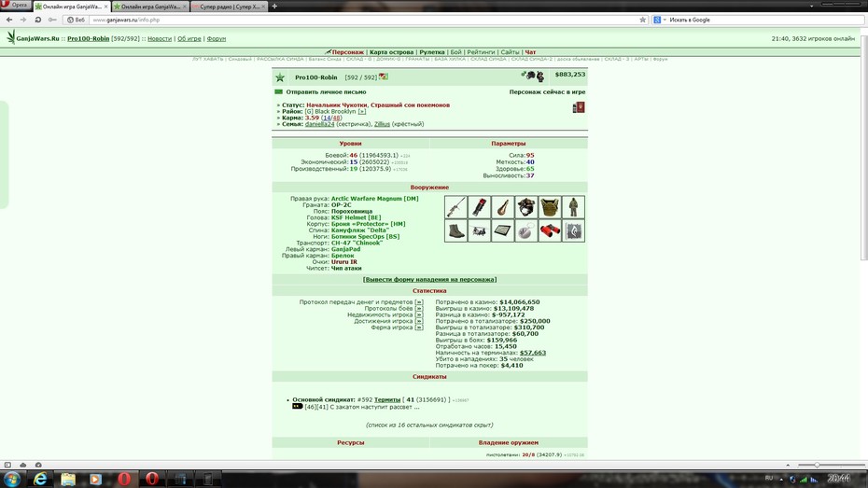Open the Arctic Warfare Magnum rifle icon
This screenshot has height=488, width=868.
coord(455,207)
